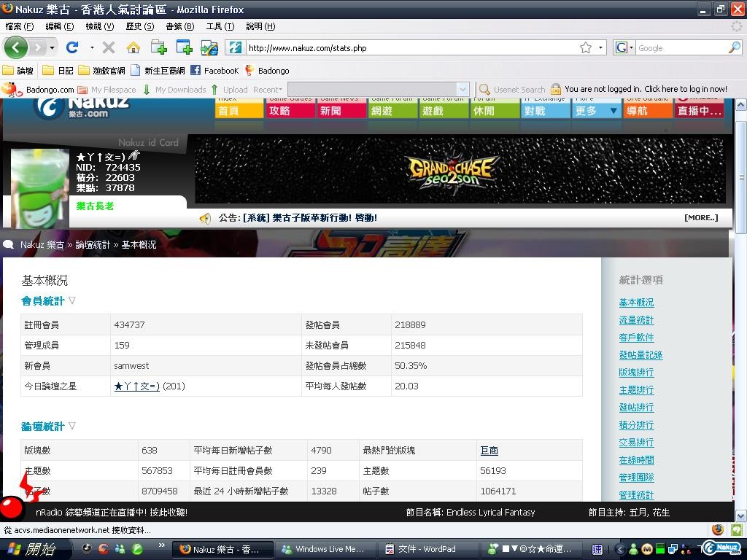Open the 流量統計 link in sidebar
Image resolution: width=747 pixels, height=560 pixels.
tap(636, 320)
